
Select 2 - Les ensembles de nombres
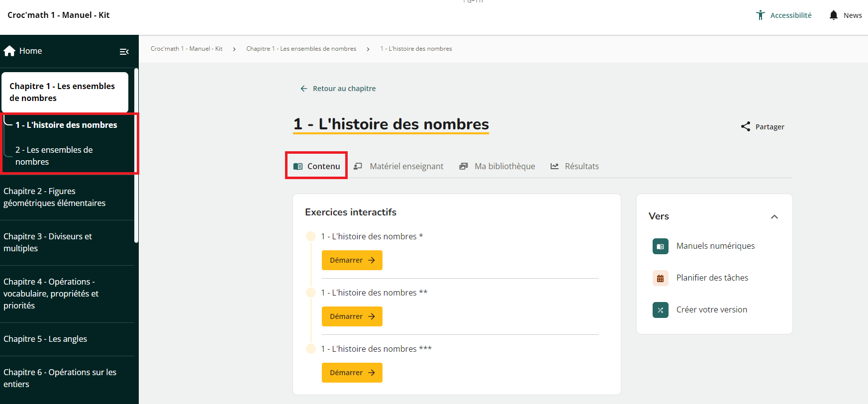point(54,156)
